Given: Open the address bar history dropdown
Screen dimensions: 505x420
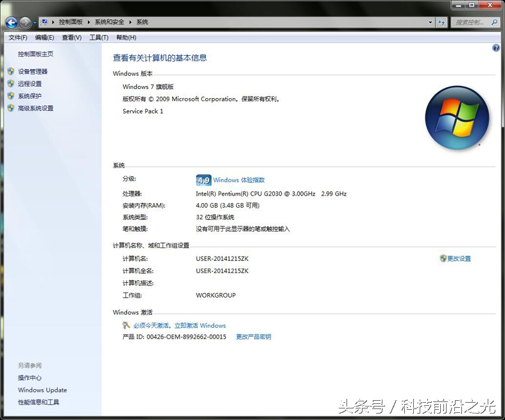Looking at the screenshot, I should point(431,22).
